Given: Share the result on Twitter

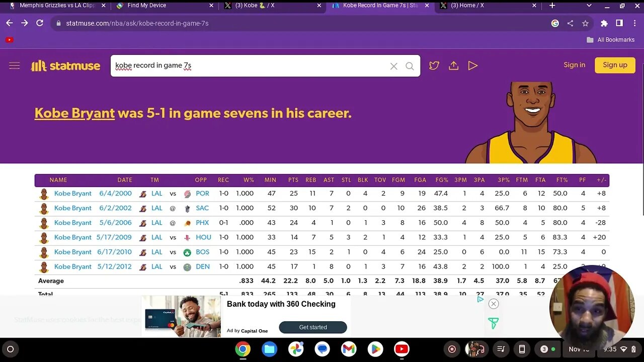Looking at the screenshot, I should 434,65.
